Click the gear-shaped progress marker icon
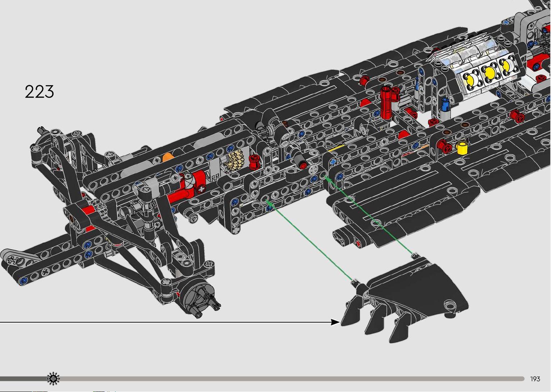This screenshot has width=551, height=392. (53, 378)
